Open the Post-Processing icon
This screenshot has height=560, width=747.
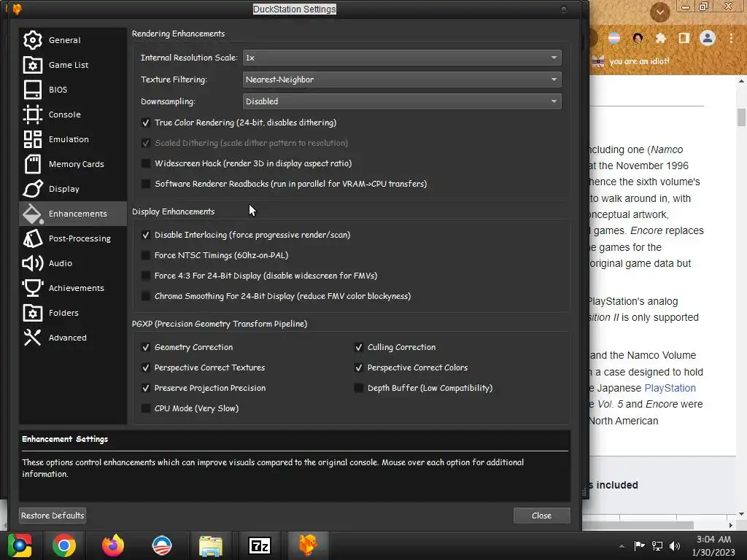(x=32, y=238)
